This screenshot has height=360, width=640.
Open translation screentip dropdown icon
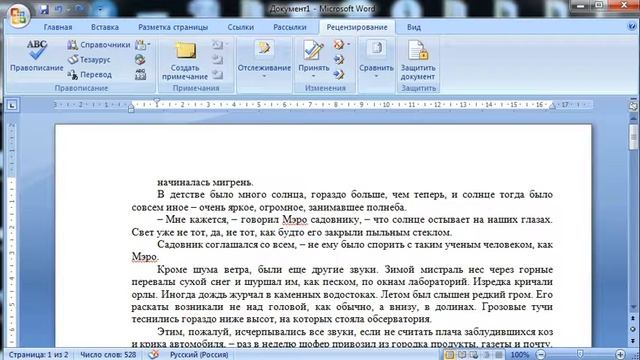[x=142, y=44]
